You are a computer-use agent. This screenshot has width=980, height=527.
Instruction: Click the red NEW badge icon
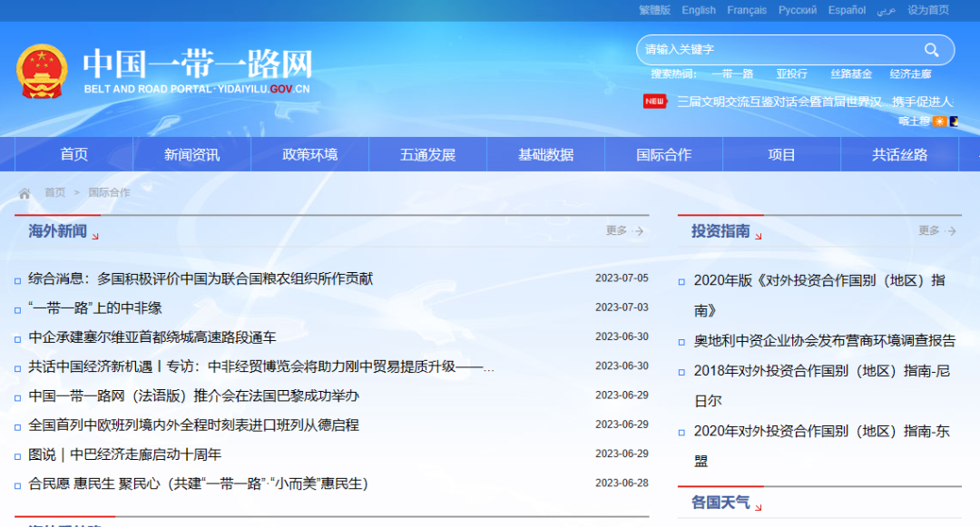(654, 102)
